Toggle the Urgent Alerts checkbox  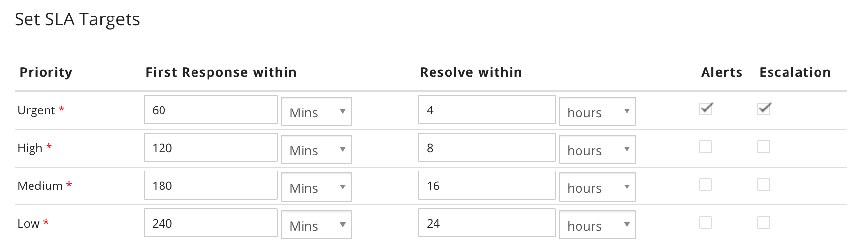pos(706,109)
